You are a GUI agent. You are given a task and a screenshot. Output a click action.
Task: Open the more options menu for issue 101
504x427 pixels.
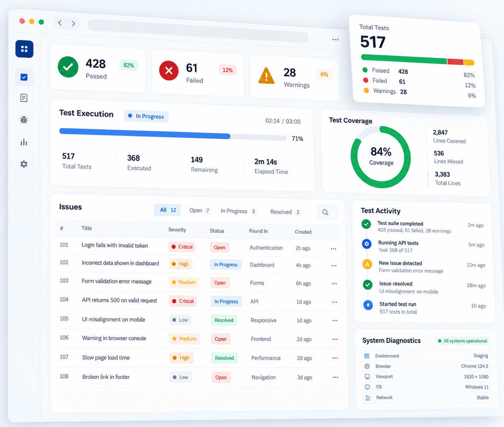[334, 249]
